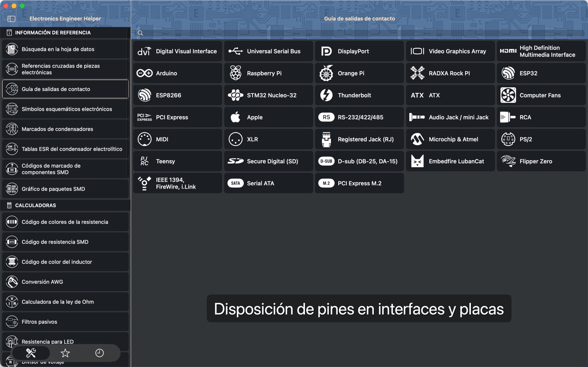Switch to the history clock tab
The width and height of the screenshot is (588, 367).
(99, 353)
